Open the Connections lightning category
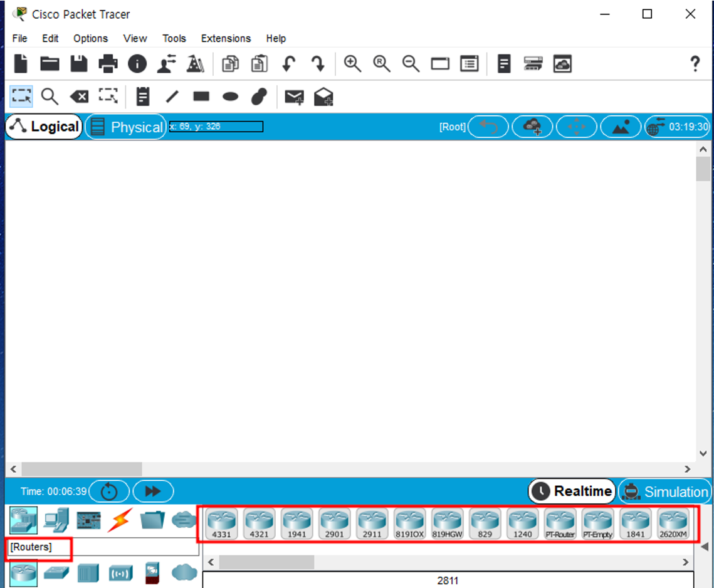The image size is (714, 588). pos(119,520)
